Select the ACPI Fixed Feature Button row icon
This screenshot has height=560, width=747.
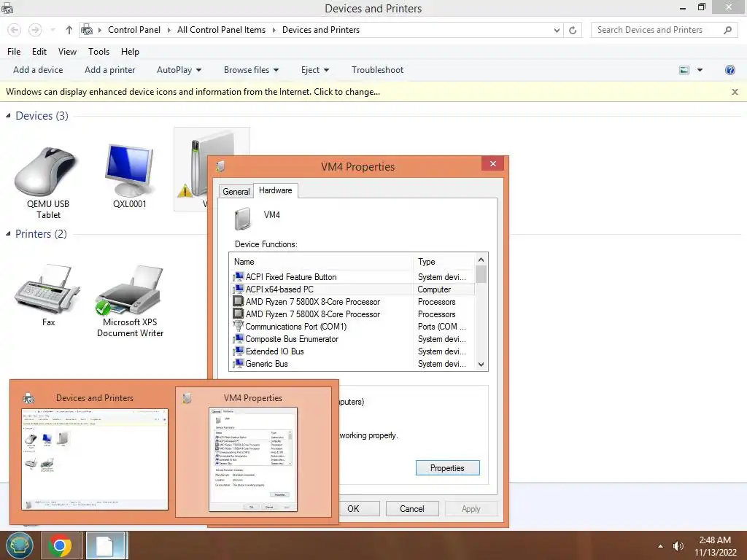pyautogui.click(x=239, y=276)
